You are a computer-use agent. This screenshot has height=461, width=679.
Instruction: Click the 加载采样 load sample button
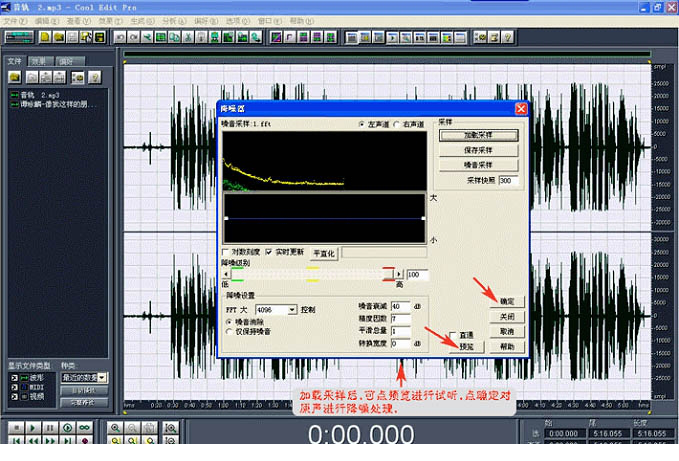(x=479, y=135)
